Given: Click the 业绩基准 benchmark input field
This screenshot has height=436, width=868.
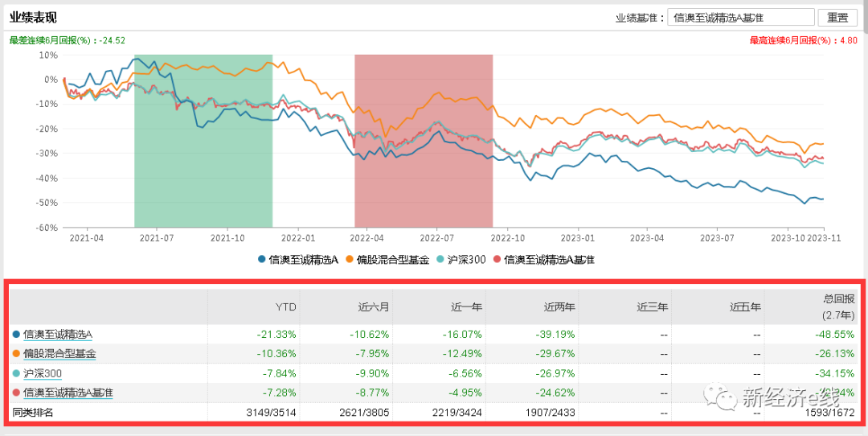Looking at the screenshot, I should coord(740,18).
